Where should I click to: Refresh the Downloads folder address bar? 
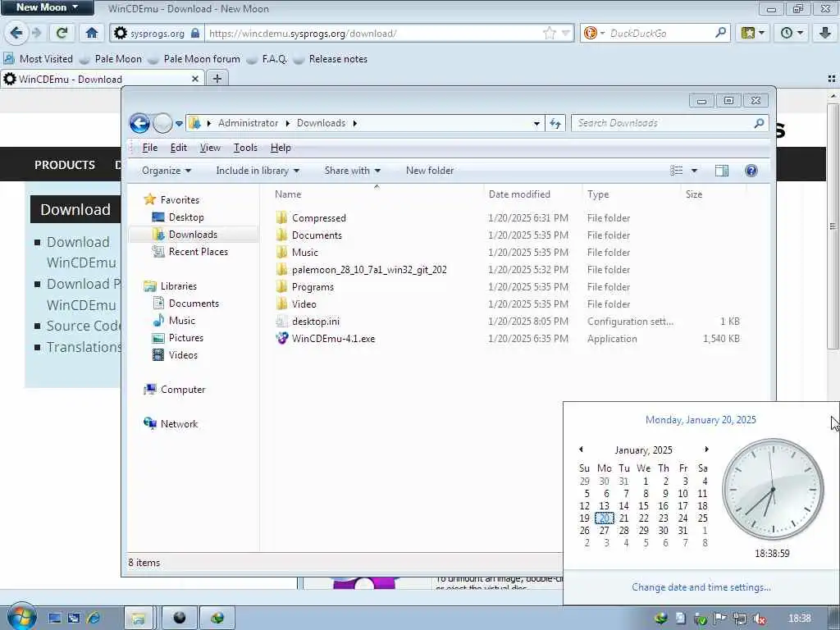point(555,123)
